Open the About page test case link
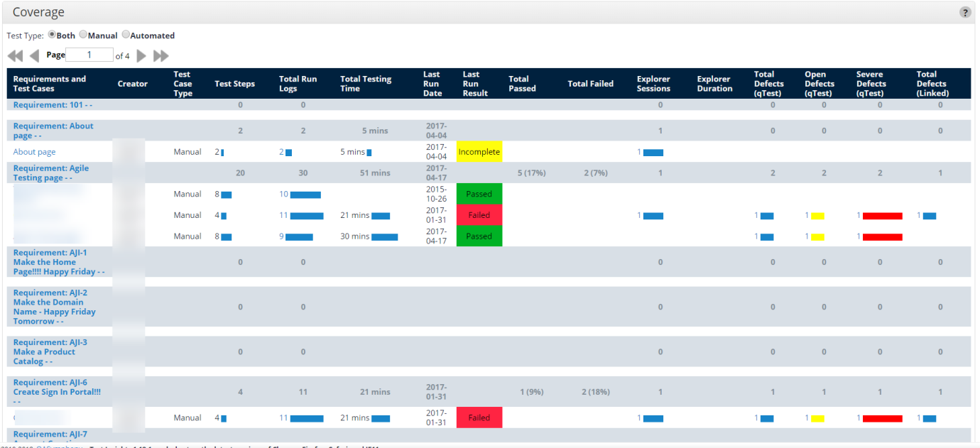The image size is (980, 448). tap(34, 152)
